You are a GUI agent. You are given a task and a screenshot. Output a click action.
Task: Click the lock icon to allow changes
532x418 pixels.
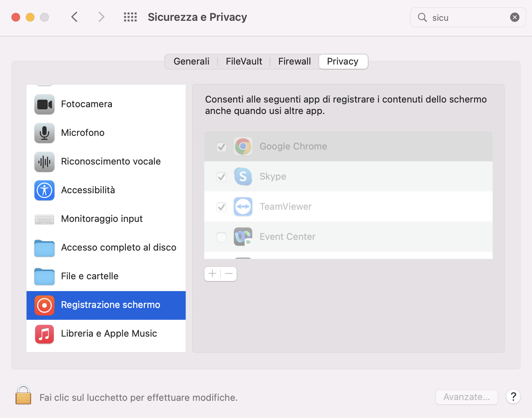23,395
